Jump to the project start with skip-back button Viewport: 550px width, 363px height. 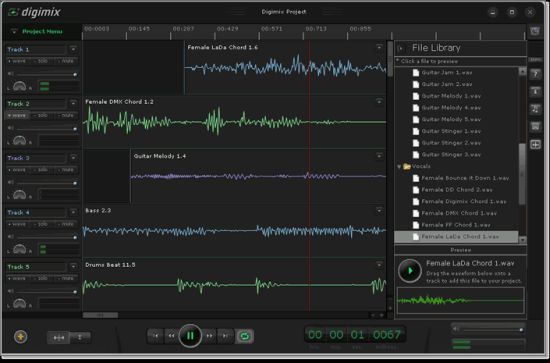click(155, 336)
